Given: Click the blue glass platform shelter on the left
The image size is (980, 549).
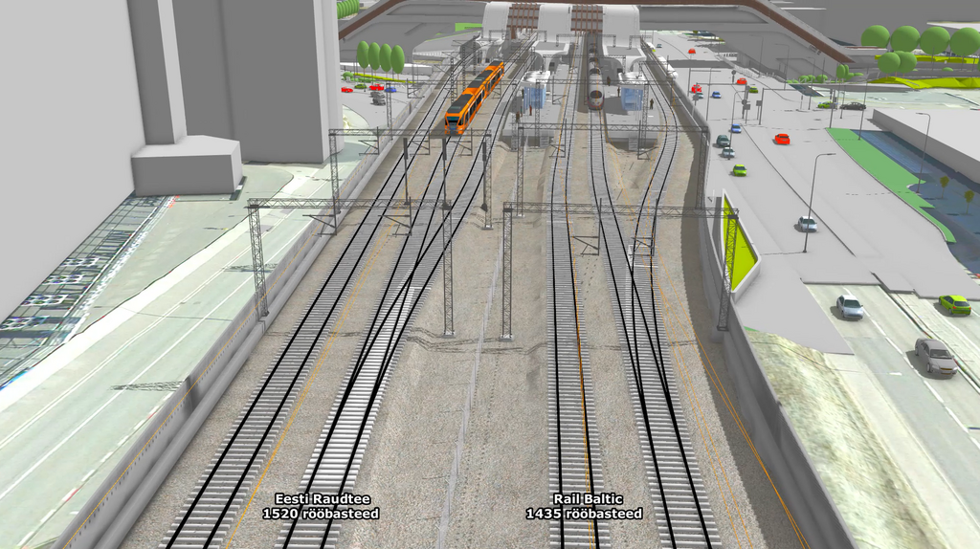Looking at the screenshot, I should pos(535,92).
